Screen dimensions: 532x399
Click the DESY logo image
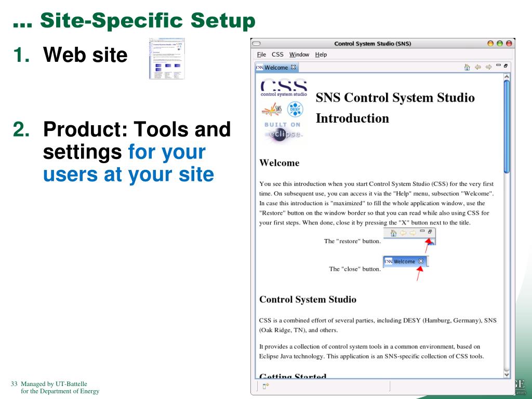[295, 109]
